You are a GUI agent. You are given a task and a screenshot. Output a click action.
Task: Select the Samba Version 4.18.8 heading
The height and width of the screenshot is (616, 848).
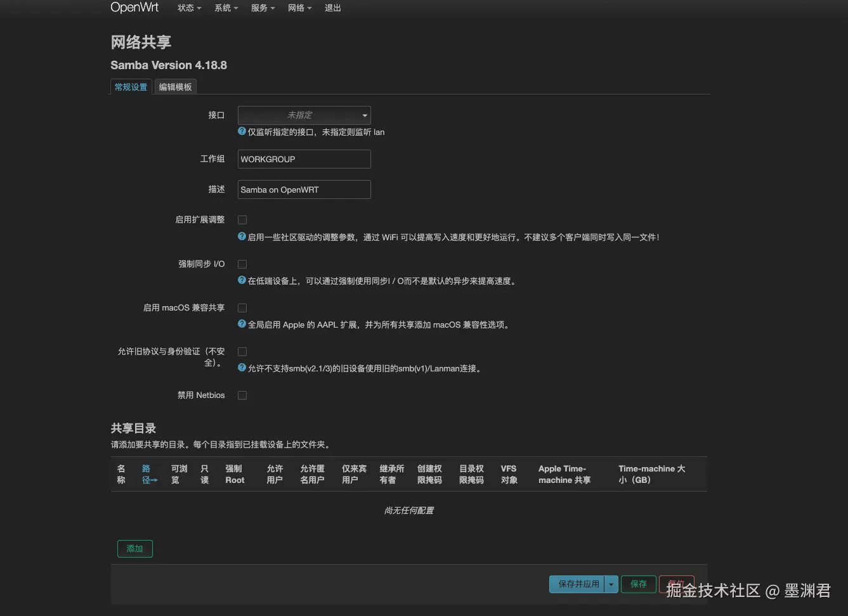[169, 65]
